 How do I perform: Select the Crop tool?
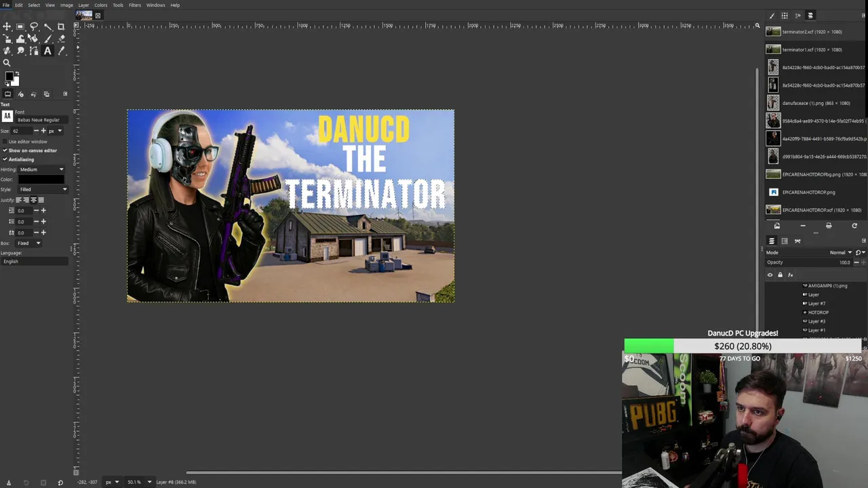tap(61, 26)
